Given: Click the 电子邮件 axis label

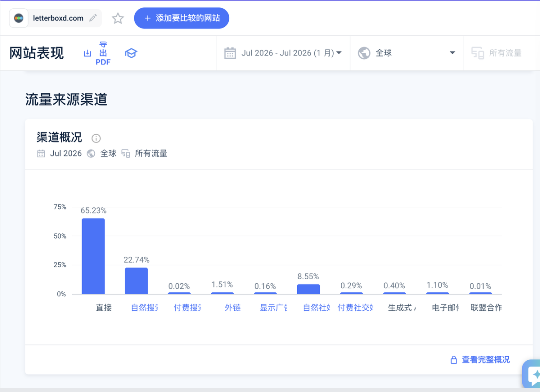Looking at the screenshot, I should coord(445,307).
